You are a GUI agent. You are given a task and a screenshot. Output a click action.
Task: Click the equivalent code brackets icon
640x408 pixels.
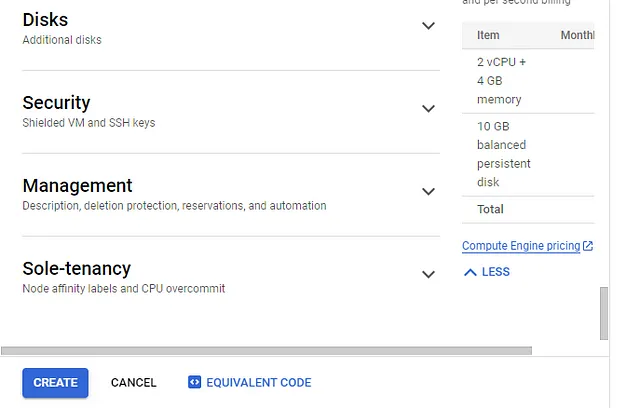(194, 382)
